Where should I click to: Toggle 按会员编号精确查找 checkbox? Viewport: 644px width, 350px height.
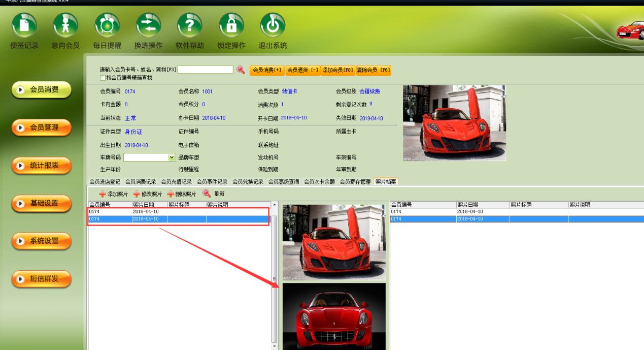pyautogui.click(x=103, y=78)
